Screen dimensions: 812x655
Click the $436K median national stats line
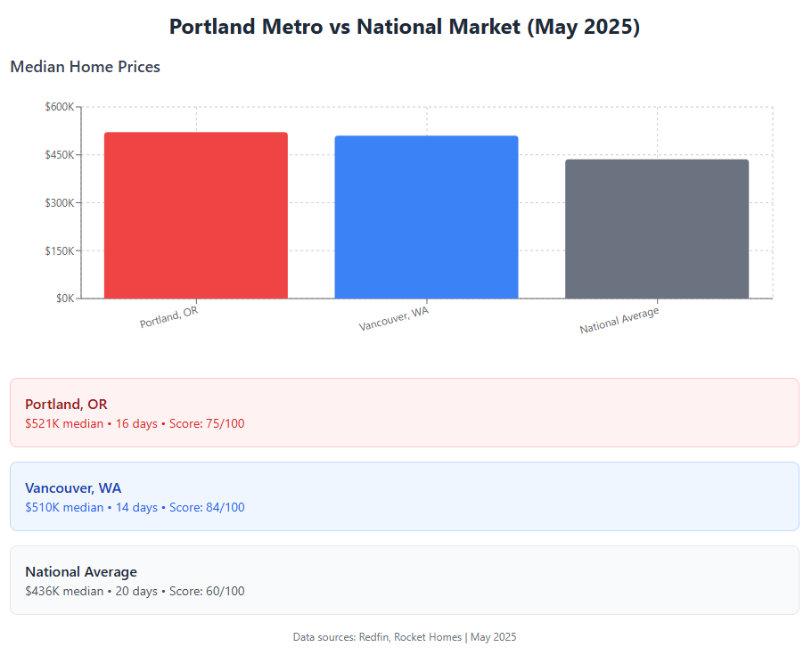coord(135,592)
